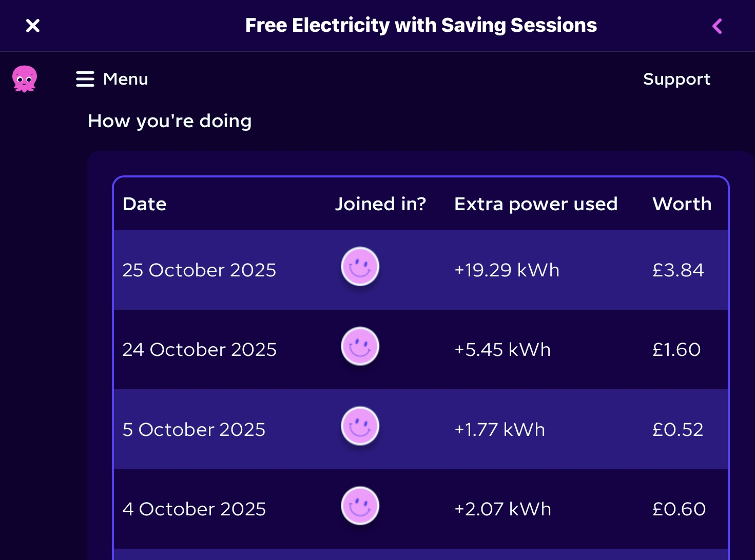Select the 24 October 2025 date
755x560 pixels.
click(x=199, y=350)
